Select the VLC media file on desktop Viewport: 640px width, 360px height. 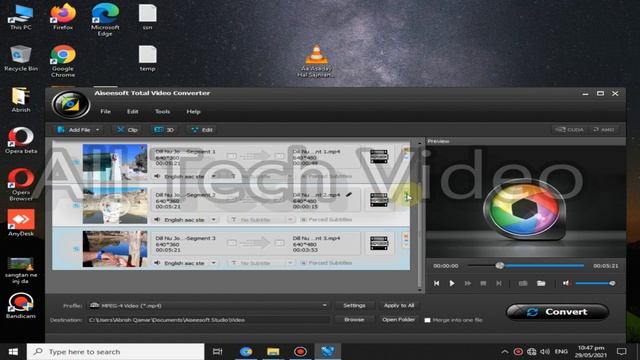click(x=316, y=61)
